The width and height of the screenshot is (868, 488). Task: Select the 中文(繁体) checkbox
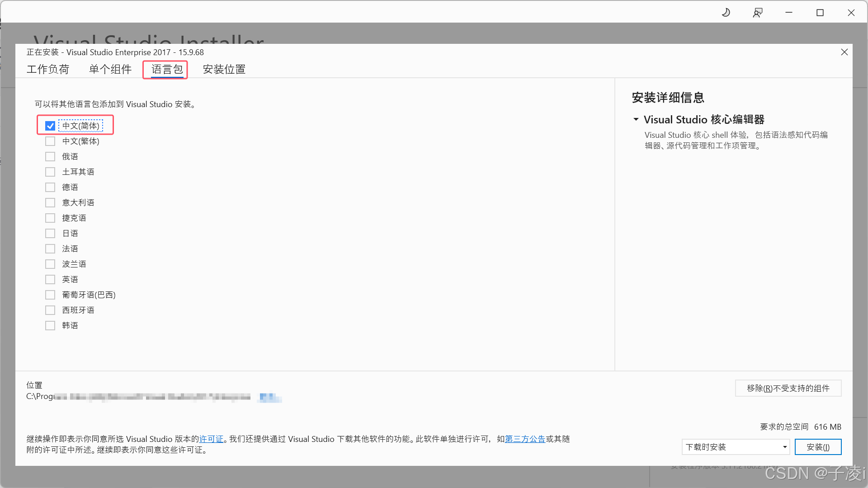(x=50, y=141)
